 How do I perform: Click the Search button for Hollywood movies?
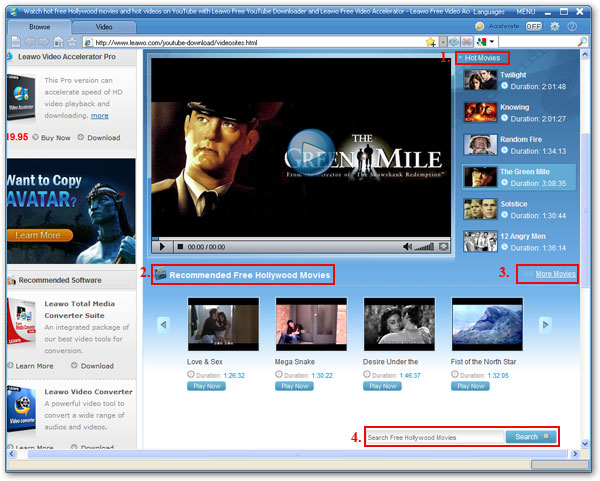coord(531,437)
